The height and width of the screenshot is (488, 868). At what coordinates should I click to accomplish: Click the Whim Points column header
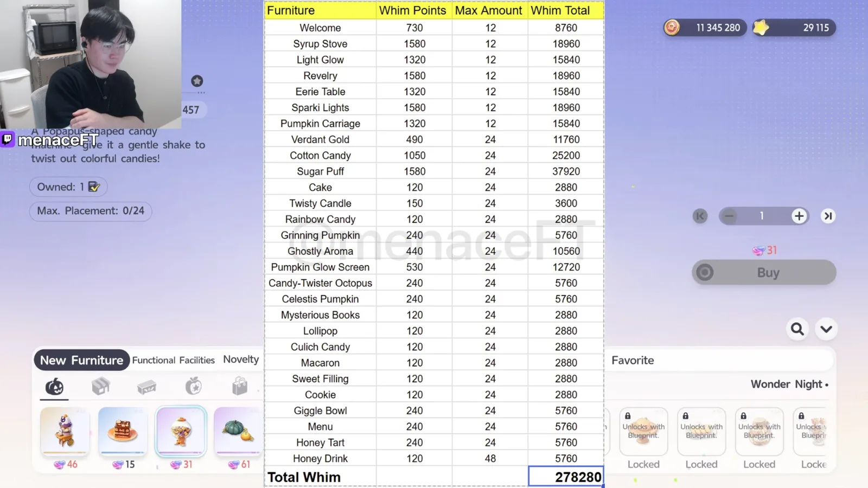click(414, 10)
